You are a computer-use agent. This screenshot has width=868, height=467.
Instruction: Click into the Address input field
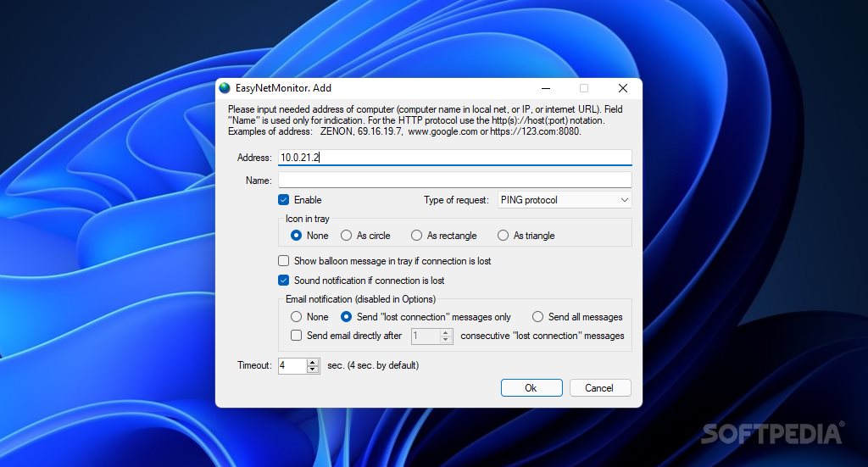[454, 157]
